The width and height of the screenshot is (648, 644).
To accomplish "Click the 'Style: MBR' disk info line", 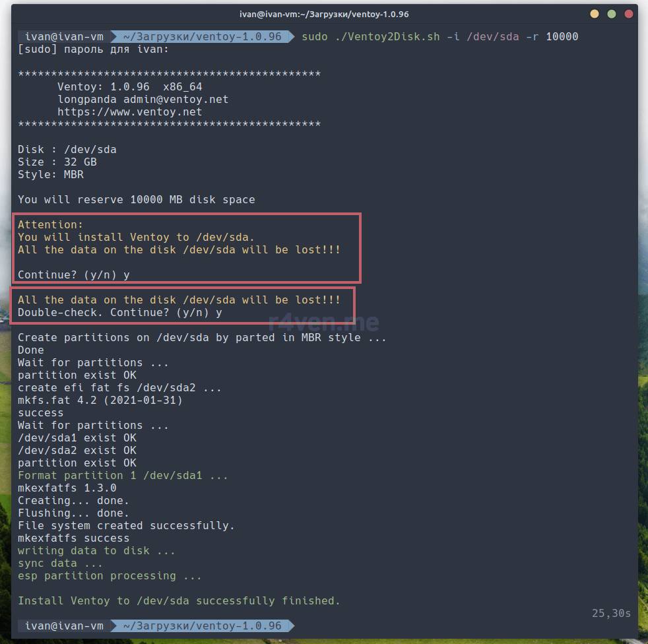I will click(x=51, y=175).
